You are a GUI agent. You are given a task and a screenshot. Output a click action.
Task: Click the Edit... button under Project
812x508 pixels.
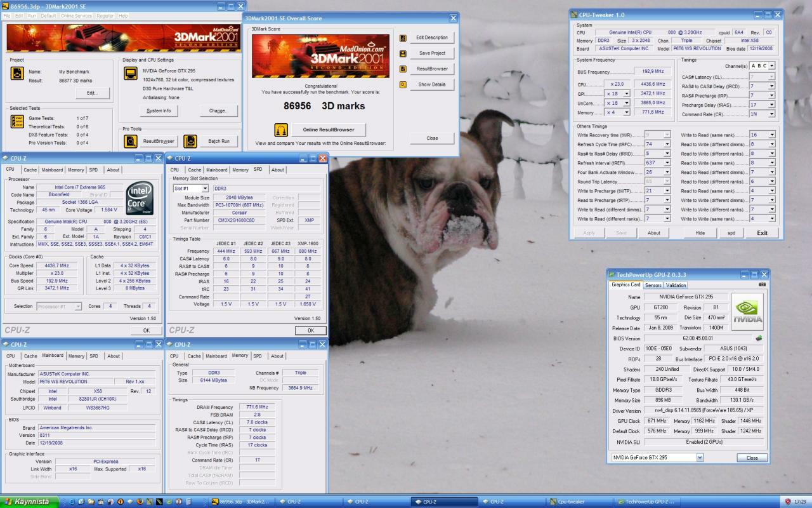click(x=93, y=93)
